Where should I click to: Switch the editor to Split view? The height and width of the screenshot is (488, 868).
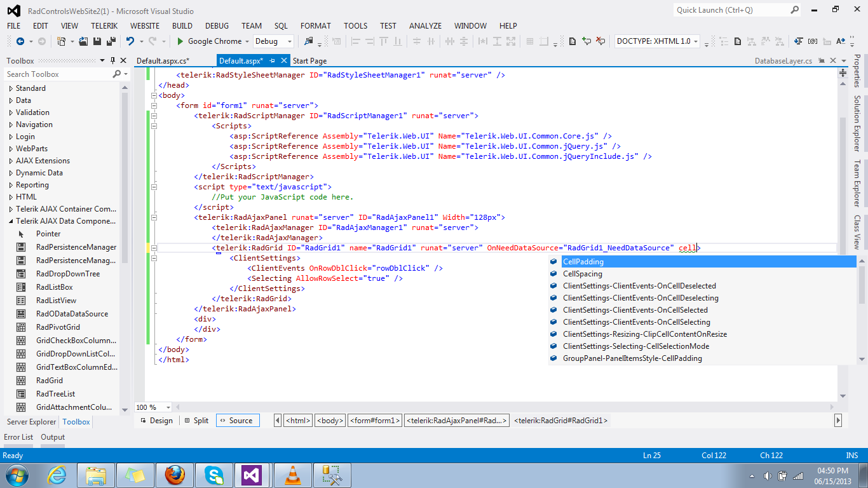[x=196, y=421]
